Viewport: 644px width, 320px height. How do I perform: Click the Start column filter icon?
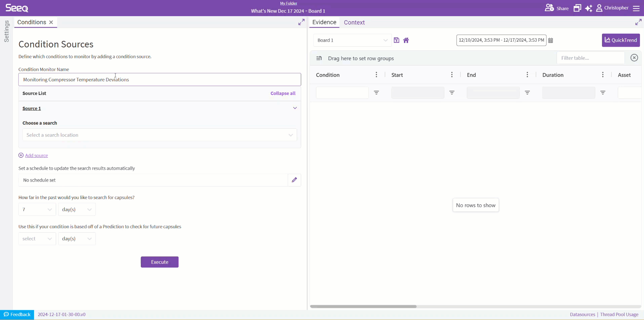(452, 93)
